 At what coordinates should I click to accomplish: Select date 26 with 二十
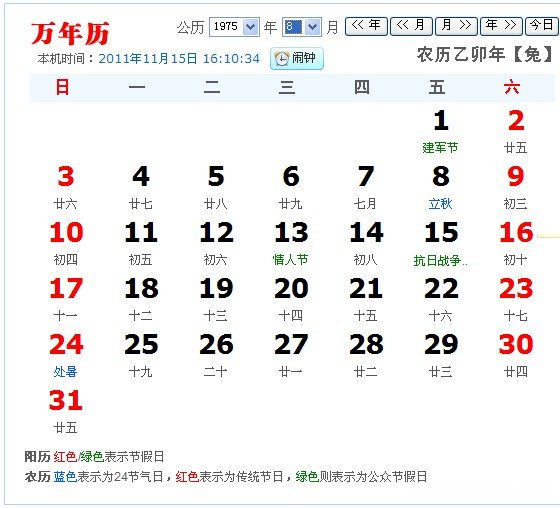point(216,355)
